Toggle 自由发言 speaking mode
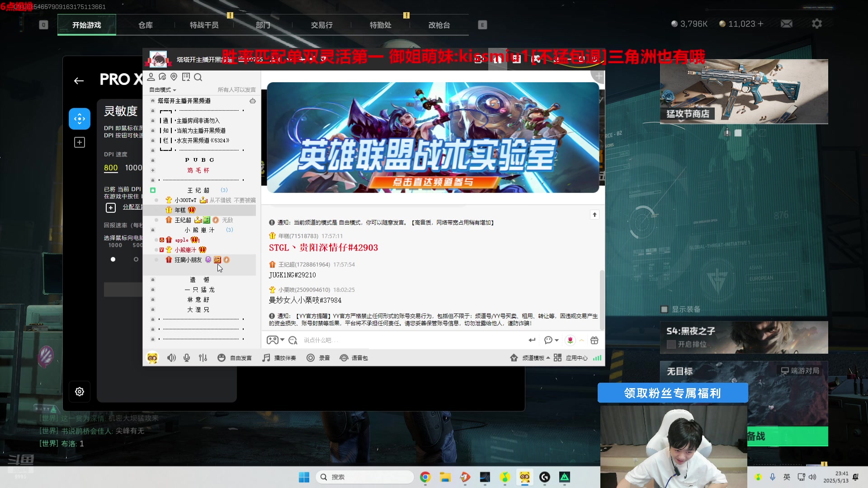 coord(235,358)
